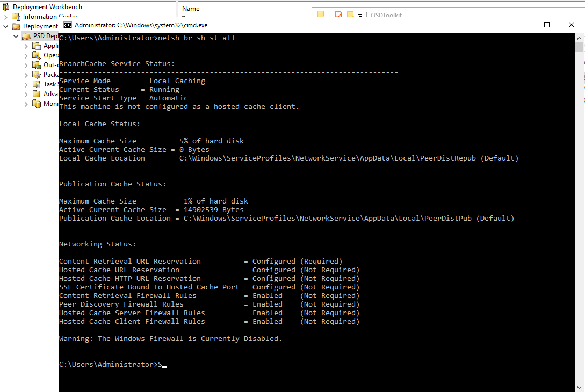The width and height of the screenshot is (585, 392).
Task: Expand the Out-of-Box Drivers tree node
Action: (26, 66)
